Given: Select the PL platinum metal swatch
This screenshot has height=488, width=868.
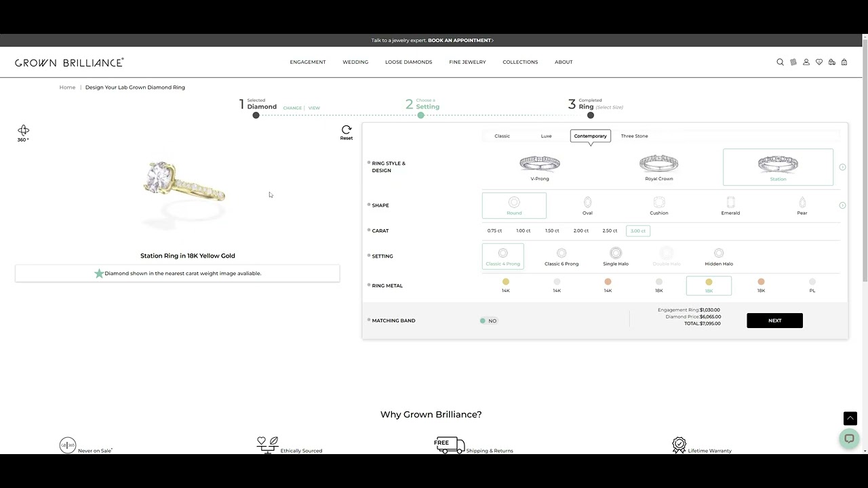Looking at the screenshot, I should tap(812, 285).
